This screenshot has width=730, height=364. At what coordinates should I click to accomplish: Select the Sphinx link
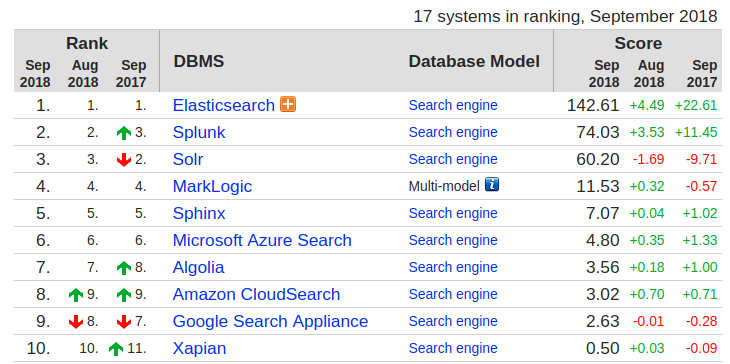tap(199, 213)
